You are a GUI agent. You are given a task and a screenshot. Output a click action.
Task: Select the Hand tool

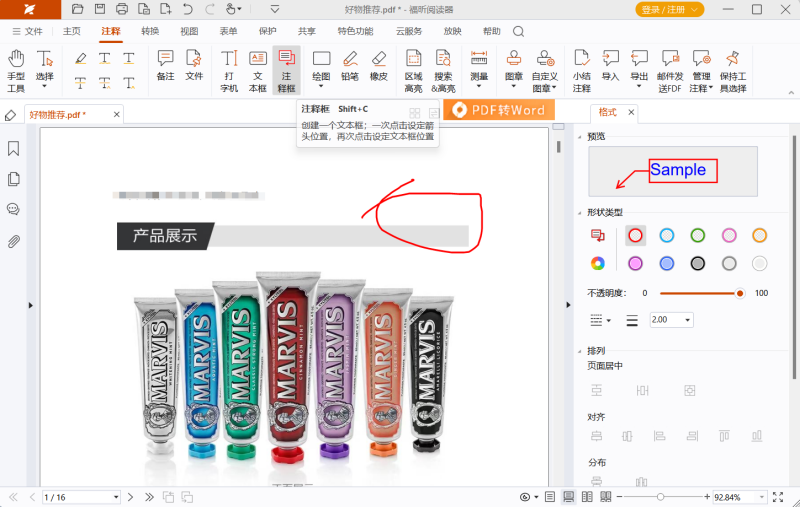click(16, 71)
